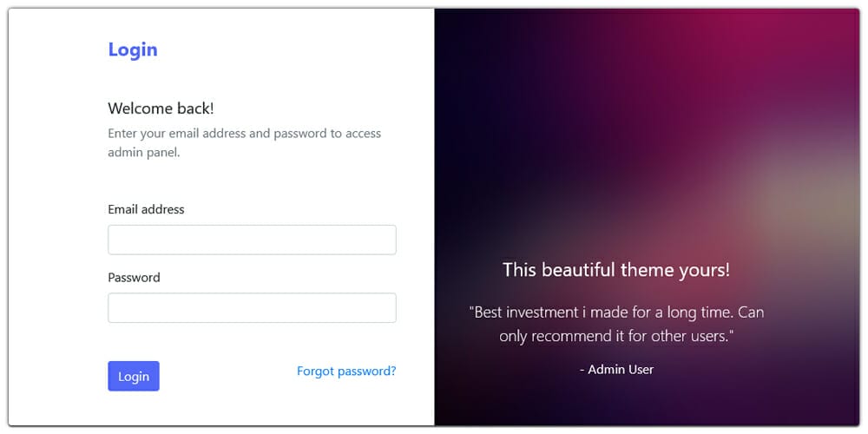The height and width of the screenshot is (434, 868).
Task: Click the 'This beautiful theme yours!' heading
Action: click(616, 270)
